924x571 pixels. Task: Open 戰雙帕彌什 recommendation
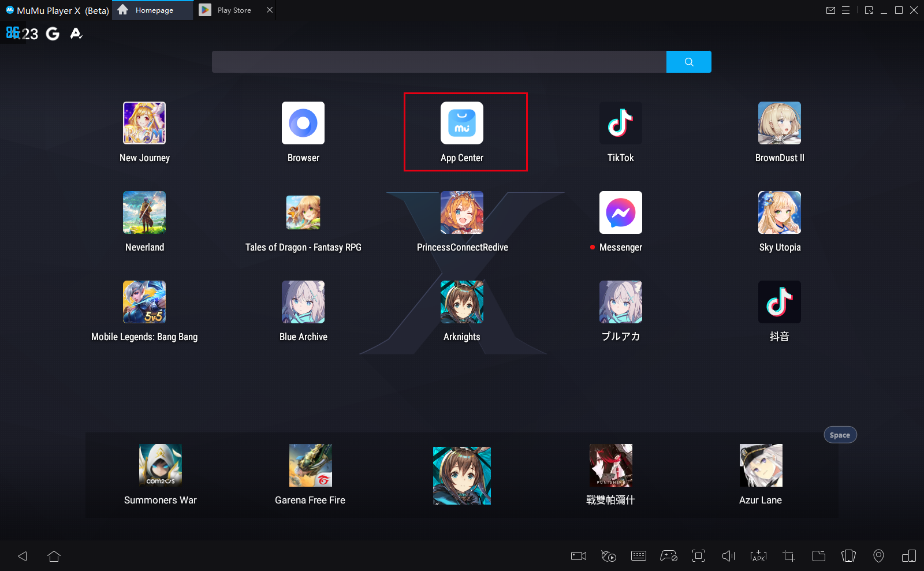[x=611, y=465]
